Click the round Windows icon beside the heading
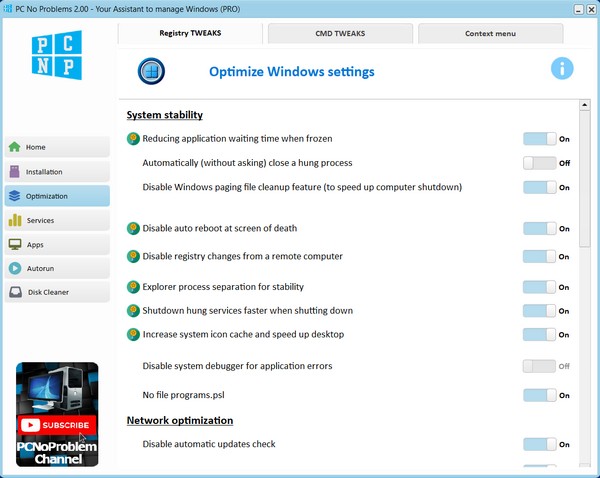 (151, 71)
